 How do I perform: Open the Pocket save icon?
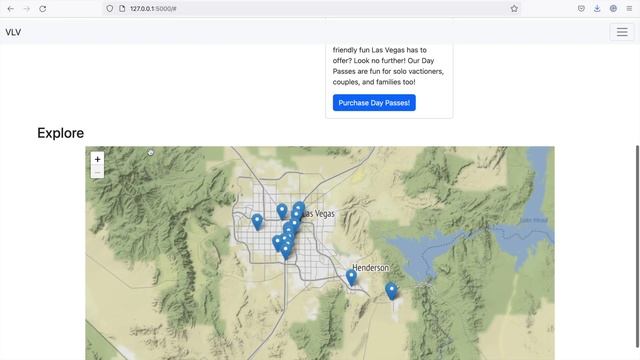(x=581, y=9)
